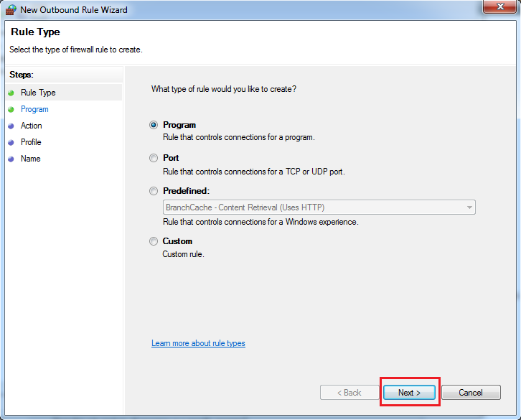Open Learn more about rule types link

(x=198, y=343)
